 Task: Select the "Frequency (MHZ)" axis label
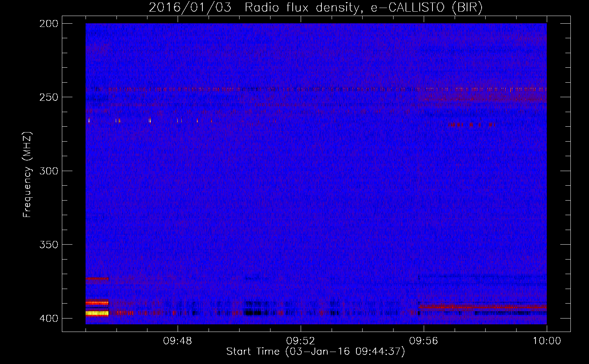(27, 175)
